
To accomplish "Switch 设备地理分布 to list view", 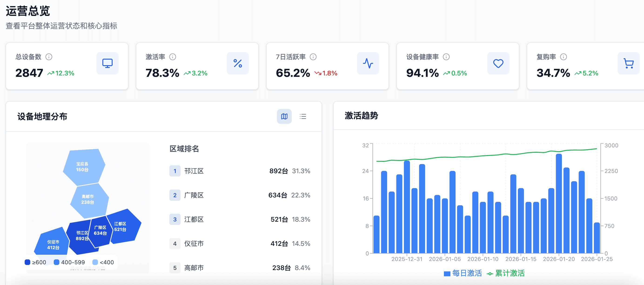I will pos(303,116).
